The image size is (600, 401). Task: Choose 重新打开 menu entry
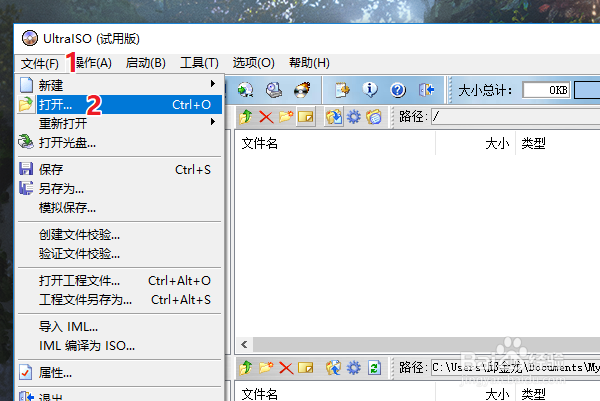119,123
